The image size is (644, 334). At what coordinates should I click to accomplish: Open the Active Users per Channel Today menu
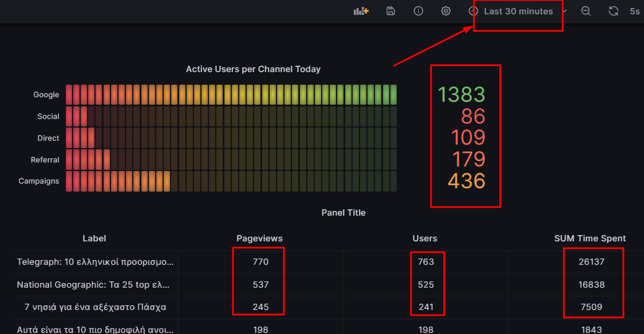coord(254,69)
